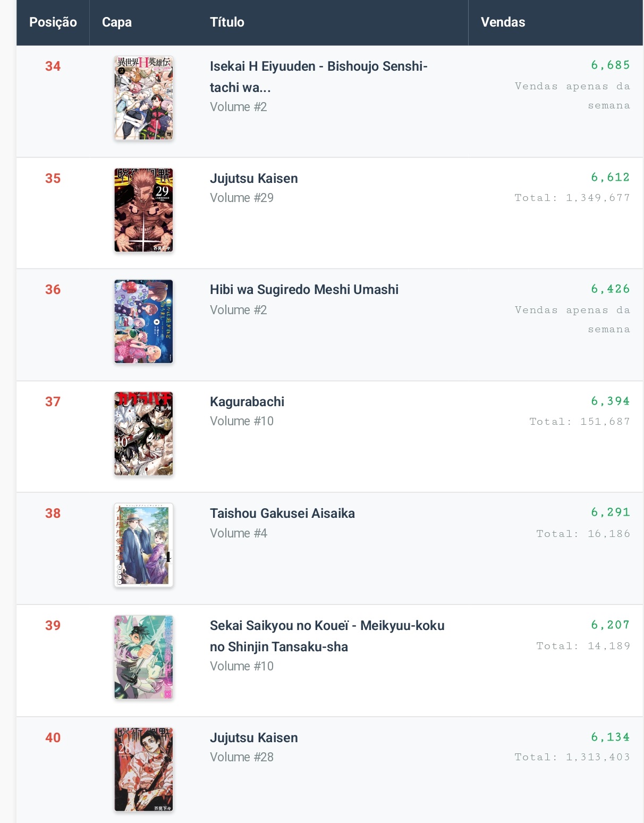Open the Isekai H Eiyuuden title link

tap(318, 77)
